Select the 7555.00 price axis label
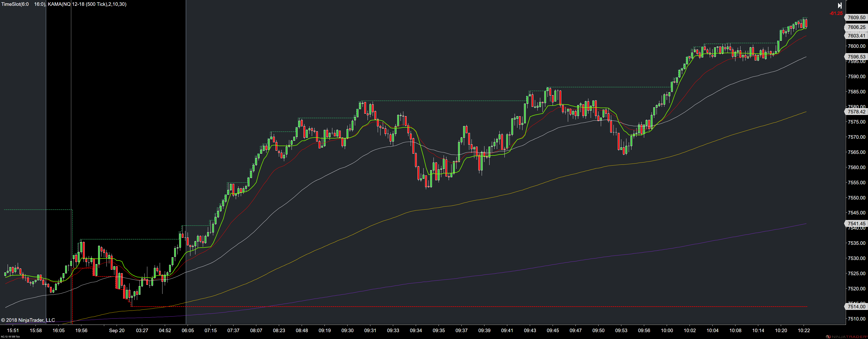This screenshot has width=868, height=339. coord(857,183)
